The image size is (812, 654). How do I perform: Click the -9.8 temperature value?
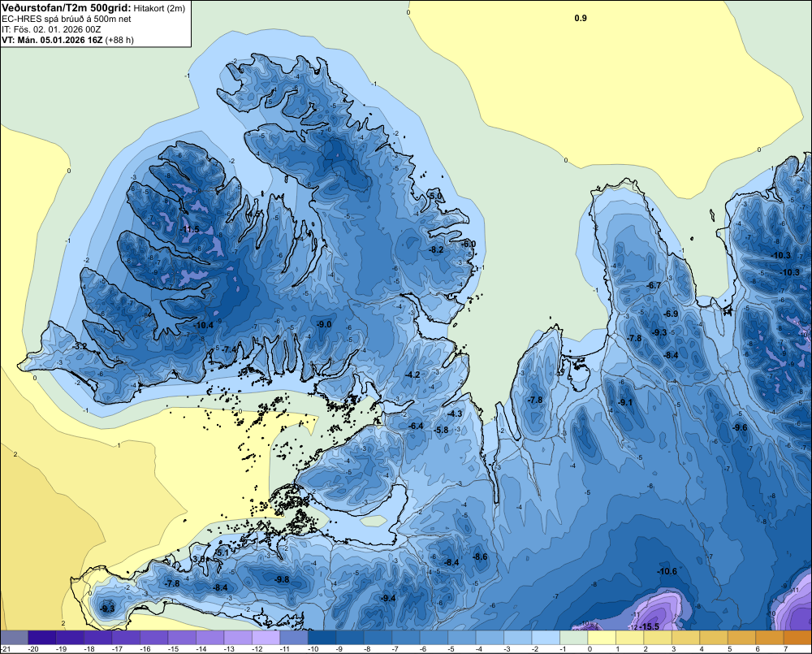[283, 579]
